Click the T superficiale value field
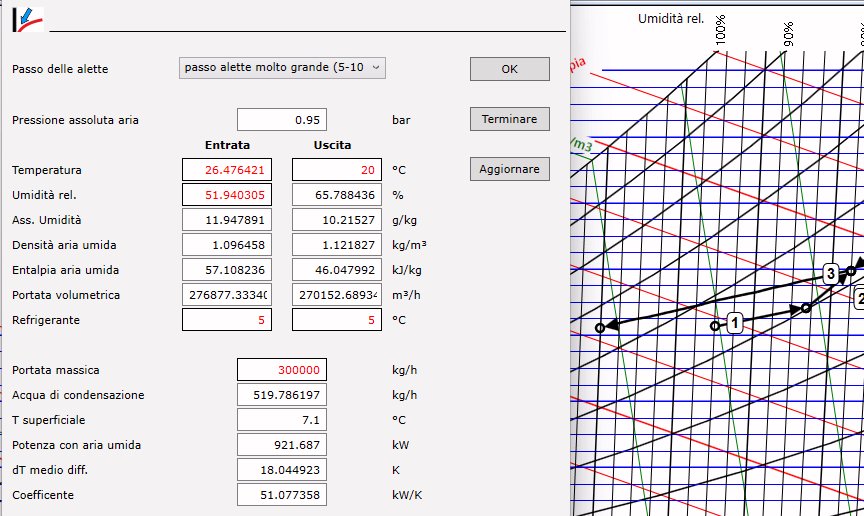This screenshot has height=516, width=864. 281,420
